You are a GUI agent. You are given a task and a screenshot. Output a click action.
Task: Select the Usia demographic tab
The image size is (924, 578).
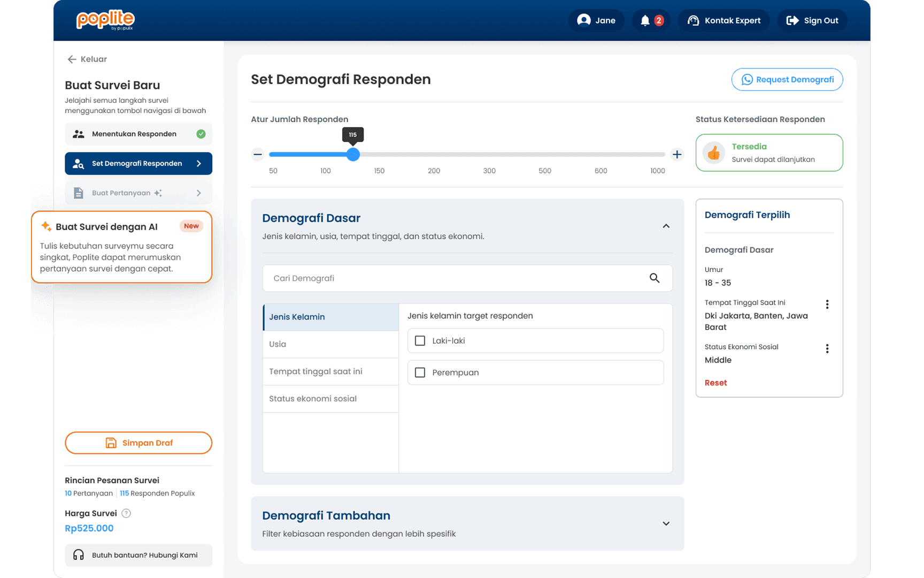(x=330, y=344)
